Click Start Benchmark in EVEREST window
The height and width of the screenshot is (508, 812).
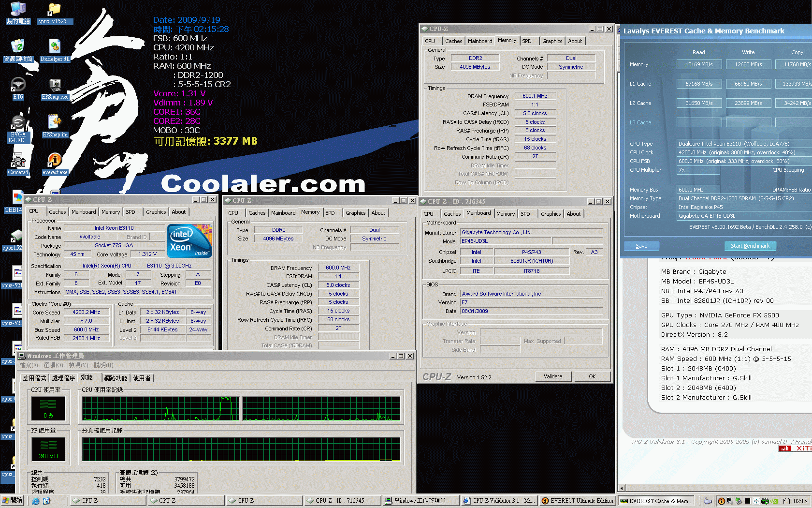pos(750,246)
